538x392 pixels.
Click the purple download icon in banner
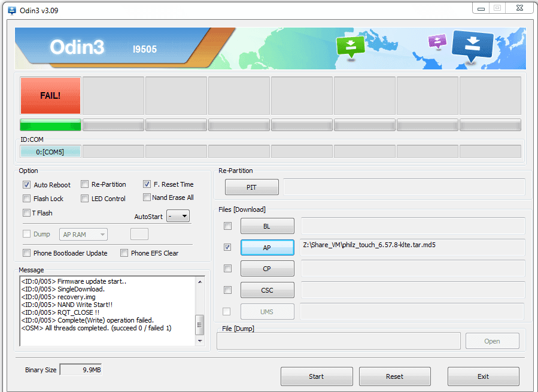coord(437,41)
